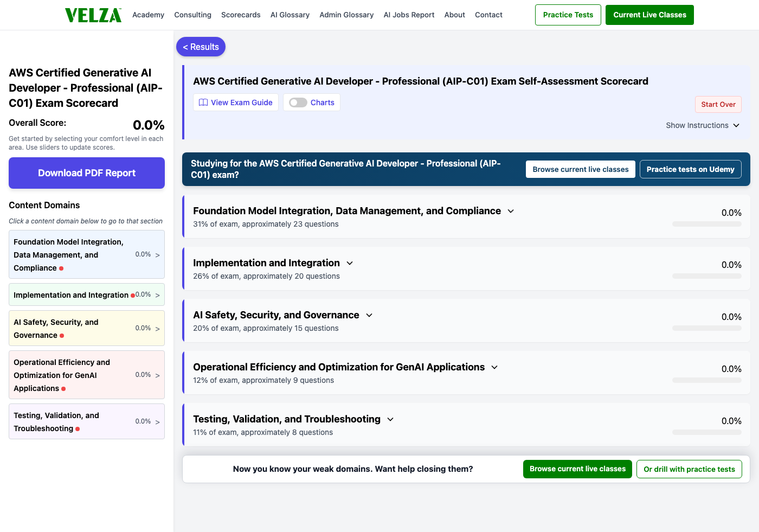This screenshot has height=532, width=759.
Task: Click the Implementation and Integration progress bar
Action: click(707, 276)
